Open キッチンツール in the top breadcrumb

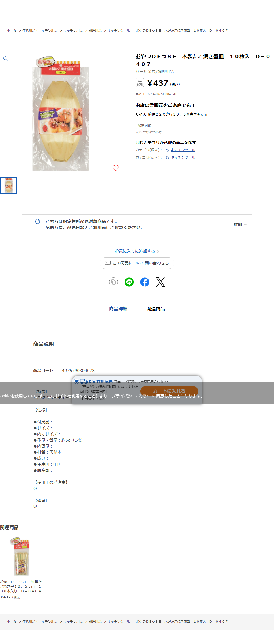(x=119, y=31)
